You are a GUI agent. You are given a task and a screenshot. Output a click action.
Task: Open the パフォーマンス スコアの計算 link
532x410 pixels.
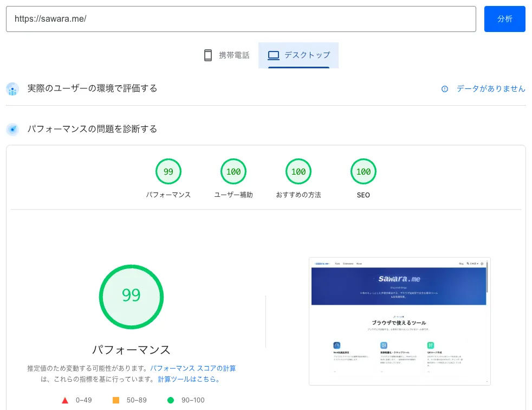point(193,368)
